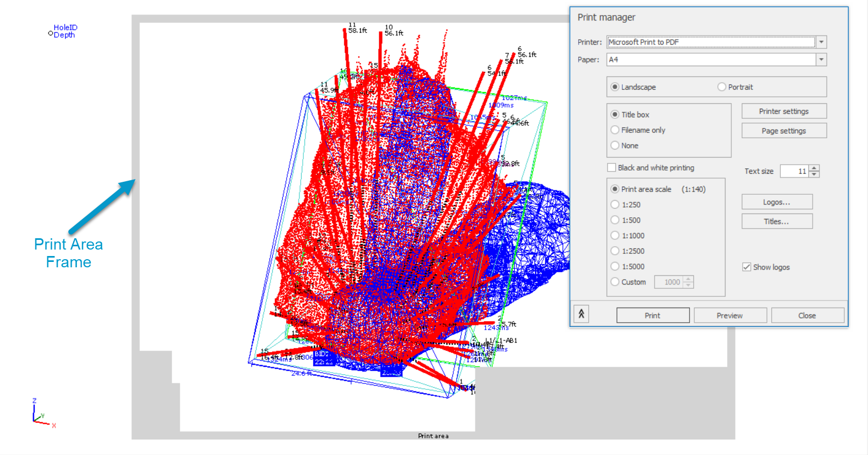The height and width of the screenshot is (455, 868).
Task: Choose the Title box option
Action: [630, 115]
